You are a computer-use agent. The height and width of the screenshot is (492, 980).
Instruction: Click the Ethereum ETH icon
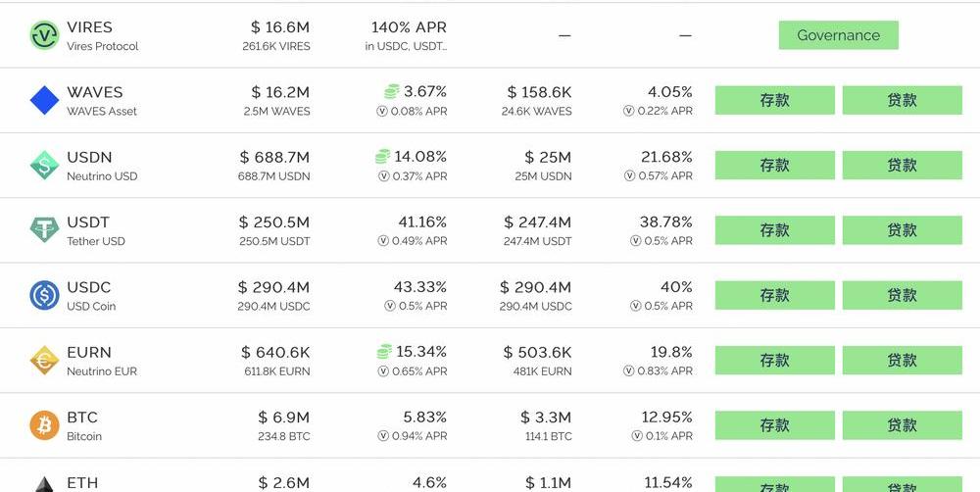[x=44, y=484]
